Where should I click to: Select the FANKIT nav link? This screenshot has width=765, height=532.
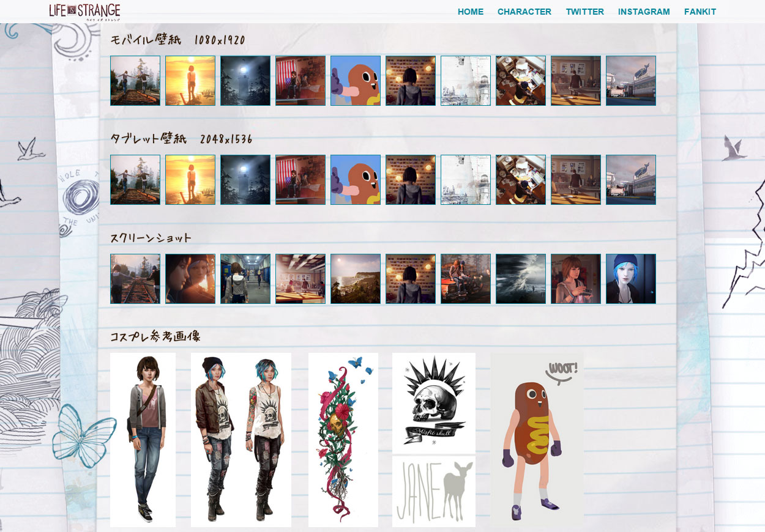[x=700, y=12]
